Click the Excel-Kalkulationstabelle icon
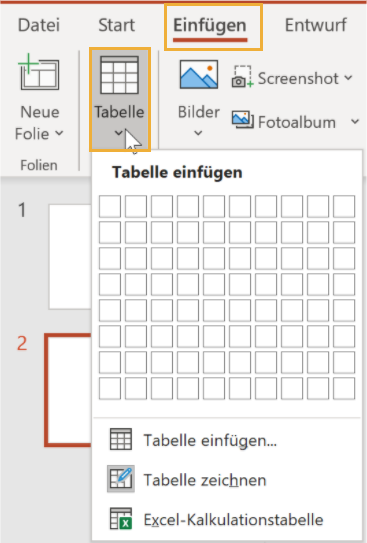This screenshot has height=543, width=367. pyautogui.click(x=120, y=519)
